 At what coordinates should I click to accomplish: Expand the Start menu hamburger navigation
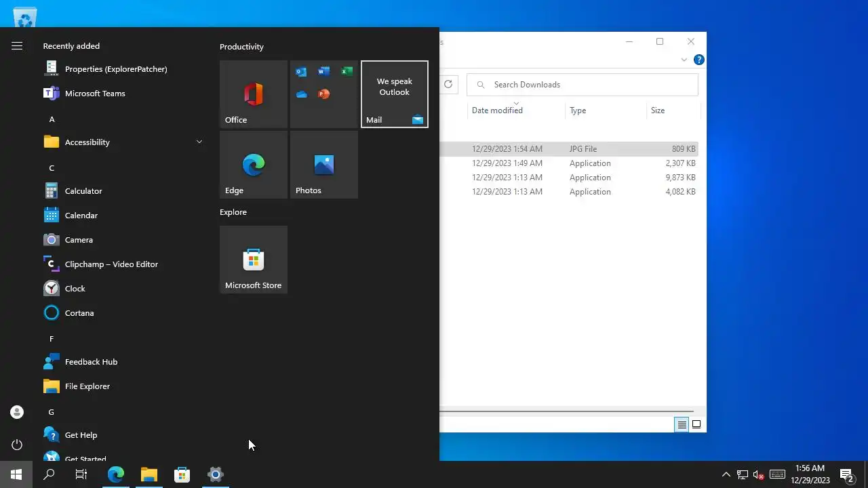point(17,45)
